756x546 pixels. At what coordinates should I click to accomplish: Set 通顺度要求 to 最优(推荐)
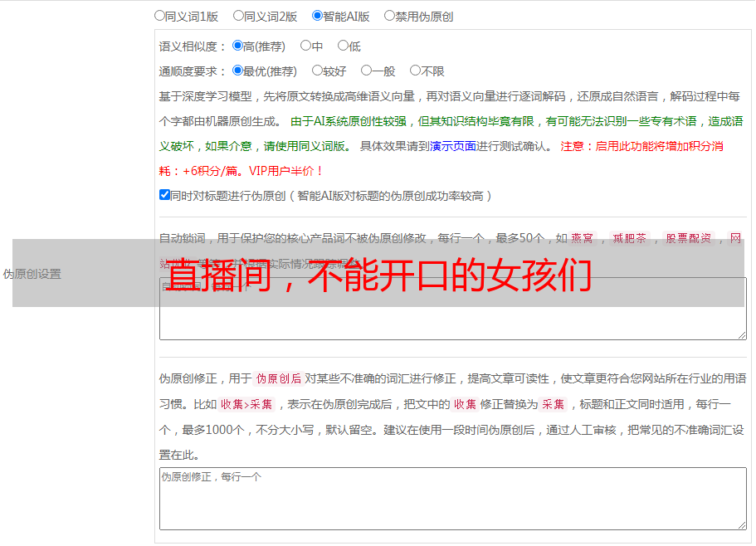click(x=237, y=71)
